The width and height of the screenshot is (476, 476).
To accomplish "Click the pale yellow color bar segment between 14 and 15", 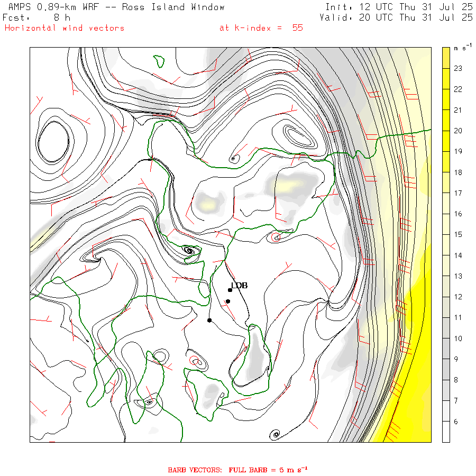I will pos(446,245).
